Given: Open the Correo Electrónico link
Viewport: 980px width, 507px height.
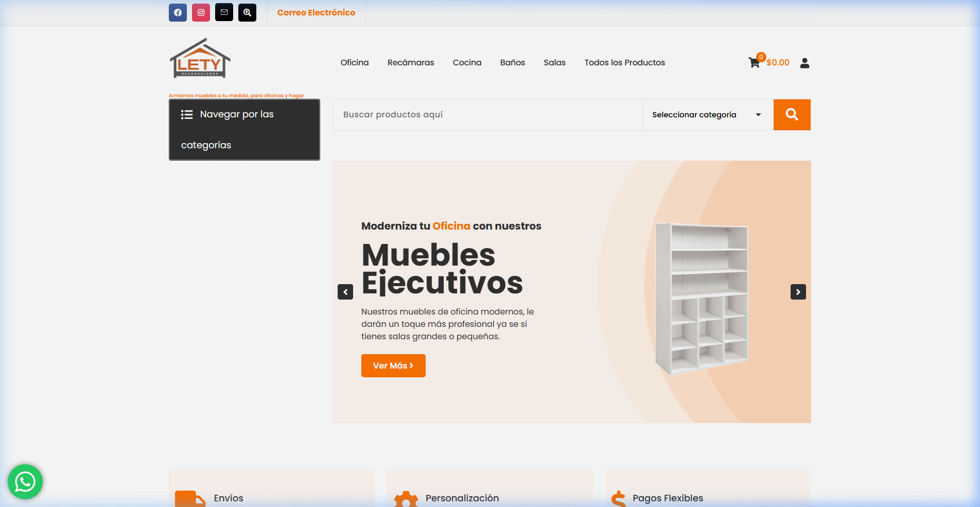Looking at the screenshot, I should 316,12.
